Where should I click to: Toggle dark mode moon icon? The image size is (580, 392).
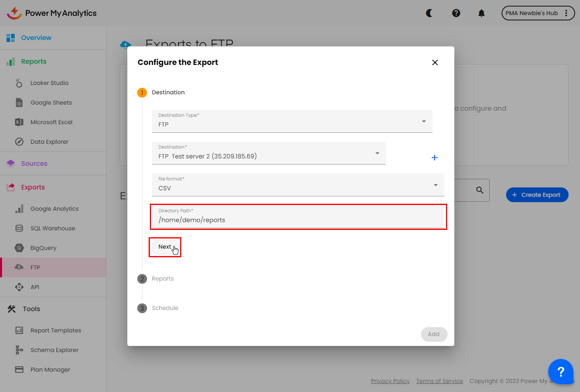(x=429, y=13)
